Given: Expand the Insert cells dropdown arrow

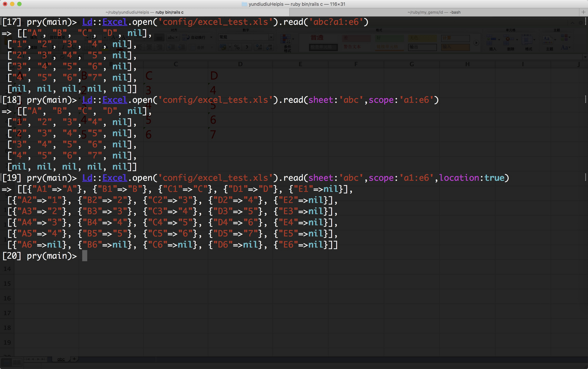Looking at the screenshot, I should [499, 40].
